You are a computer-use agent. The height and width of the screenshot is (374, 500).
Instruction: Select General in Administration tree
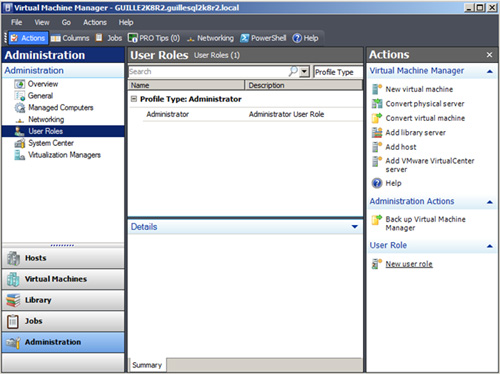[40, 96]
